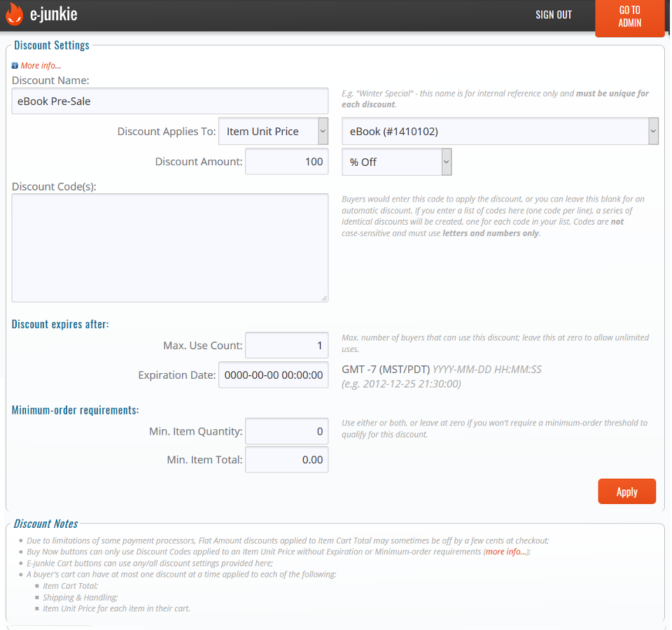Image resolution: width=672 pixels, height=630 pixels.
Task: Click the Discount Settings section heading
Action: click(x=52, y=45)
